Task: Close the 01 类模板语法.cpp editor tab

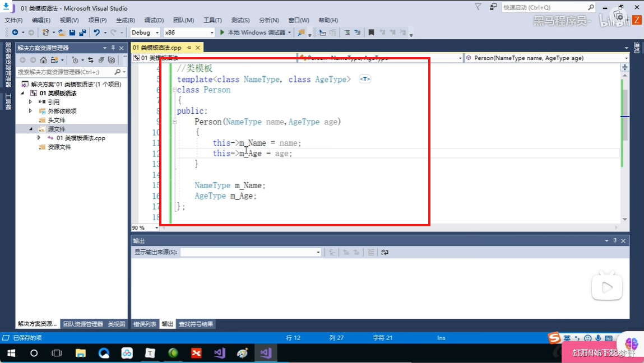Action: click(x=198, y=48)
